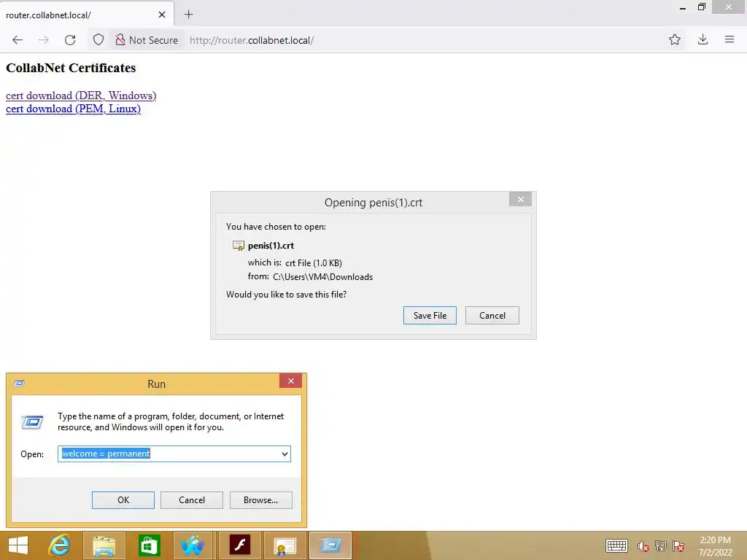Click OK in the Run dialog
Viewport: 747px width, 560px height.
click(x=123, y=500)
